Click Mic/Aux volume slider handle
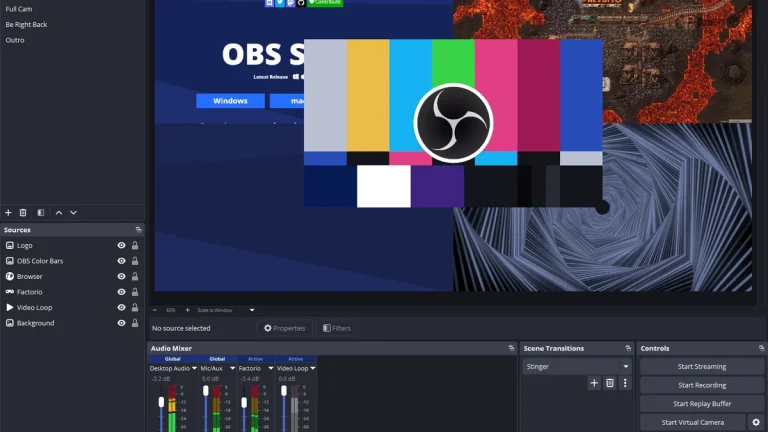 coord(206,390)
